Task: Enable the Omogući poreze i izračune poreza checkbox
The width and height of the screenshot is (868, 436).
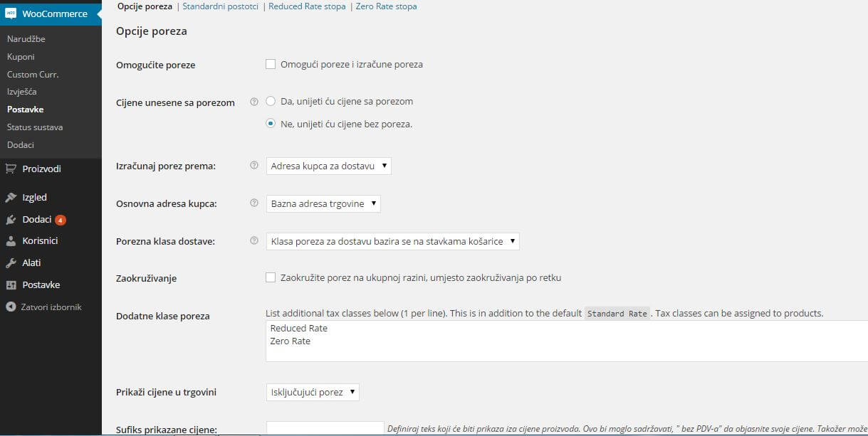Action: point(271,64)
